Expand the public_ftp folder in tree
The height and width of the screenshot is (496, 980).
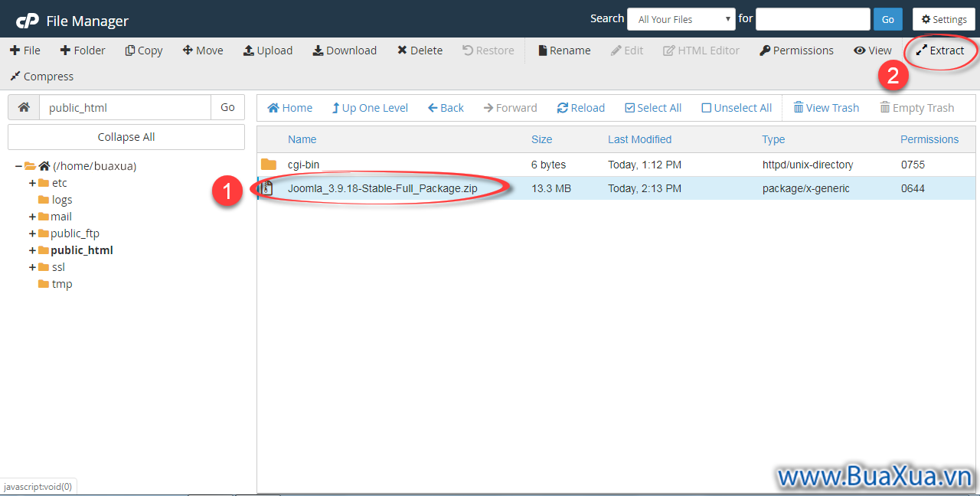coord(32,233)
